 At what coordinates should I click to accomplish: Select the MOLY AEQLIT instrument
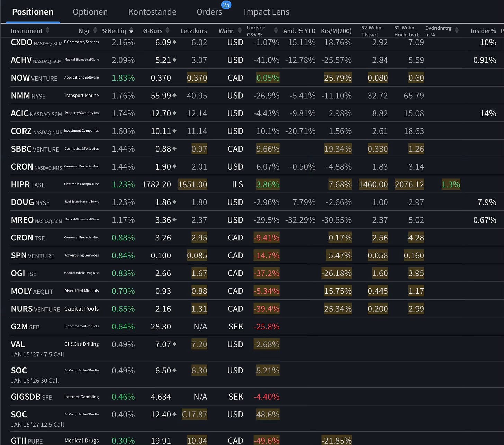32,291
